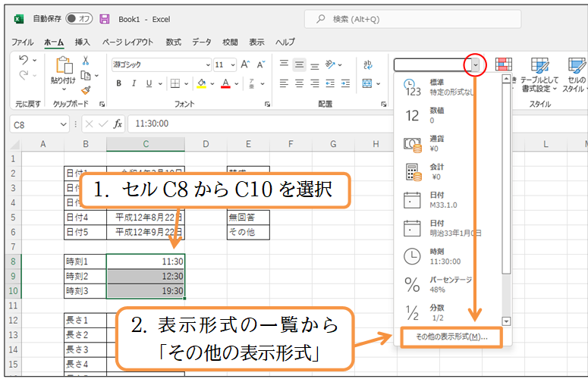Click the Wrap Text icon

tap(367, 64)
